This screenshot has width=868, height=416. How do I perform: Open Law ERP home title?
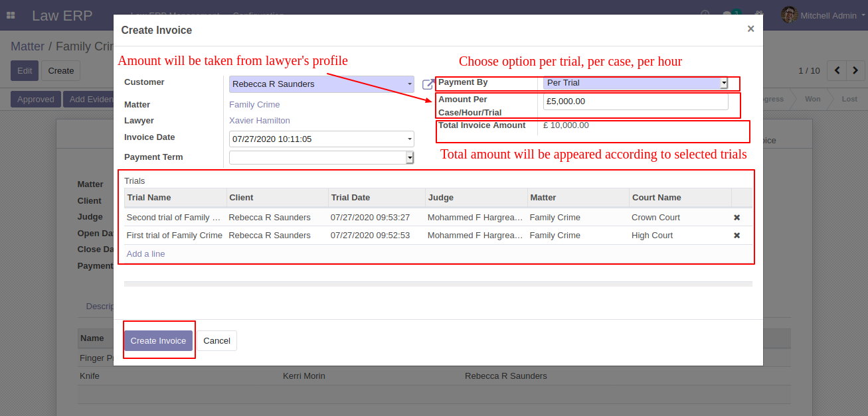tap(62, 15)
